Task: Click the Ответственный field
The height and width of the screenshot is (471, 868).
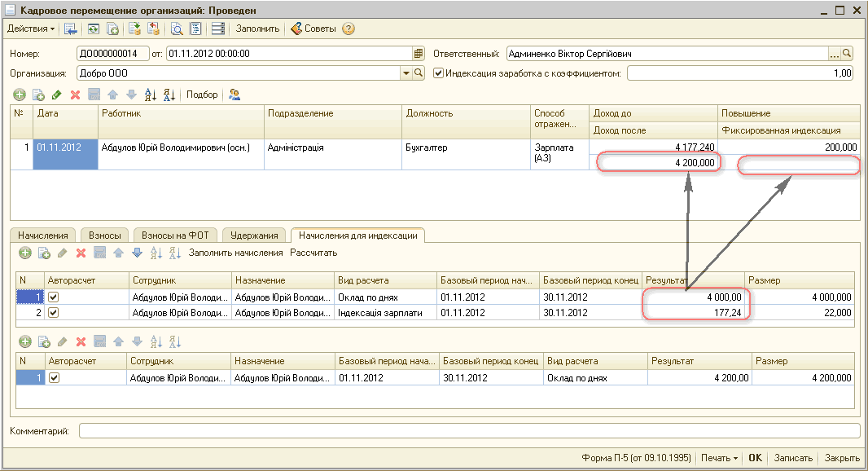Action: click(668, 54)
